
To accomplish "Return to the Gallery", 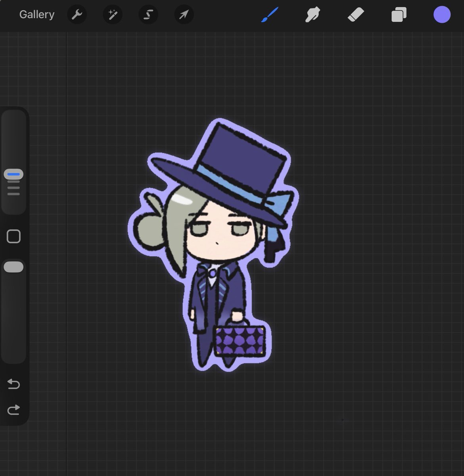I will [x=36, y=14].
